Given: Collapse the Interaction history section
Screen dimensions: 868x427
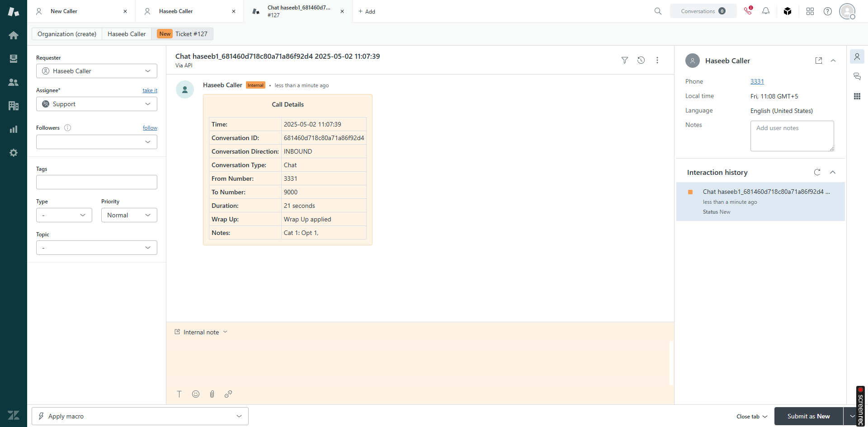Looking at the screenshot, I should pos(833,172).
